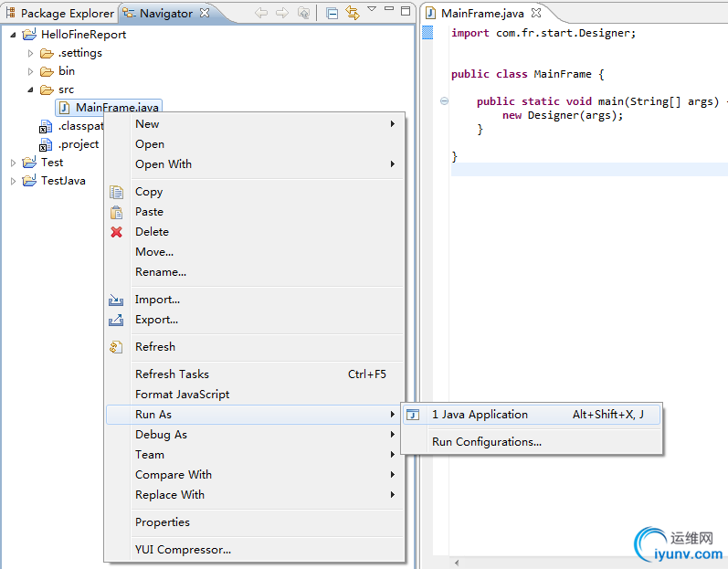Click the bin folder icon
The height and width of the screenshot is (569, 728).
coord(47,71)
